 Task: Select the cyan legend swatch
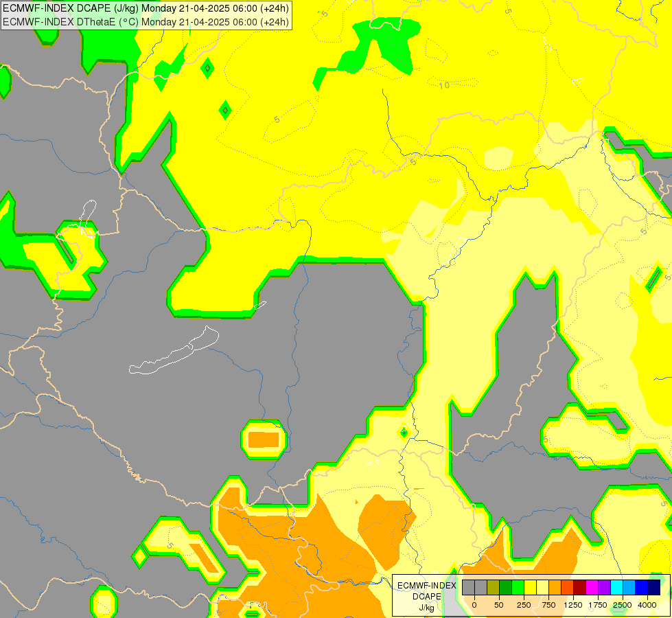616,587
